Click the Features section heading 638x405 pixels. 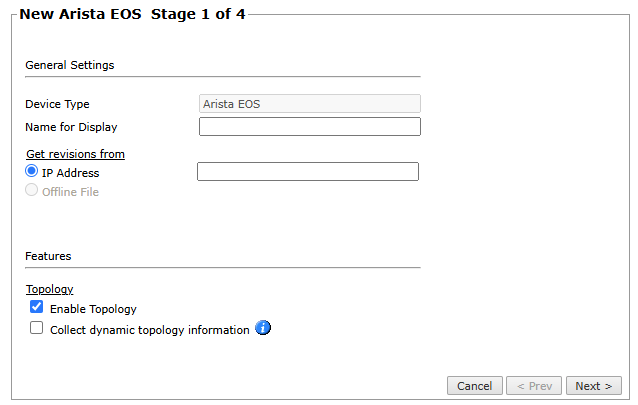click(48, 256)
